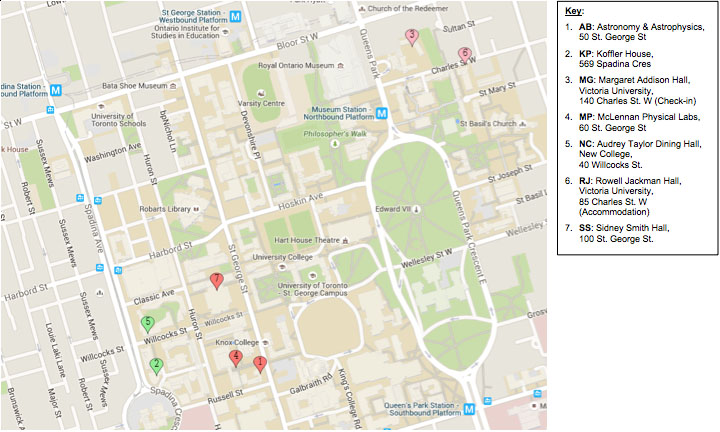Click legend entry 'MP: McLennan Physical Labs'

[640, 117]
